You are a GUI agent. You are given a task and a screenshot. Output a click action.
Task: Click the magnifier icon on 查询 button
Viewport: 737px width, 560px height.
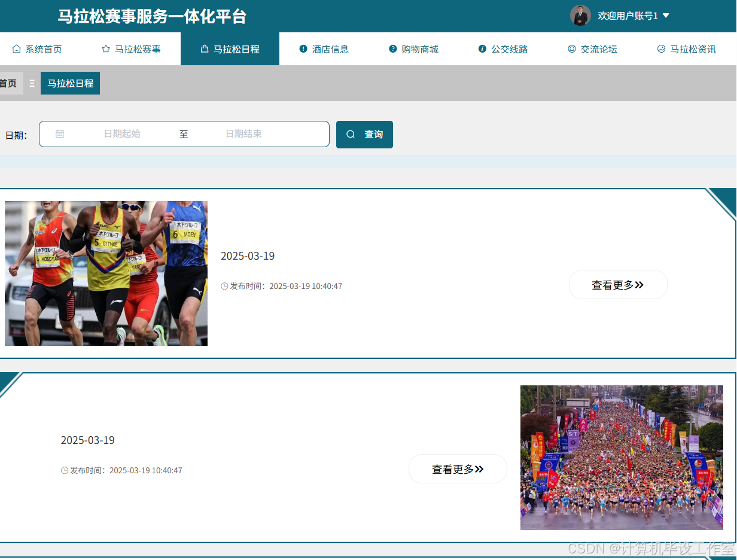click(x=351, y=135)
